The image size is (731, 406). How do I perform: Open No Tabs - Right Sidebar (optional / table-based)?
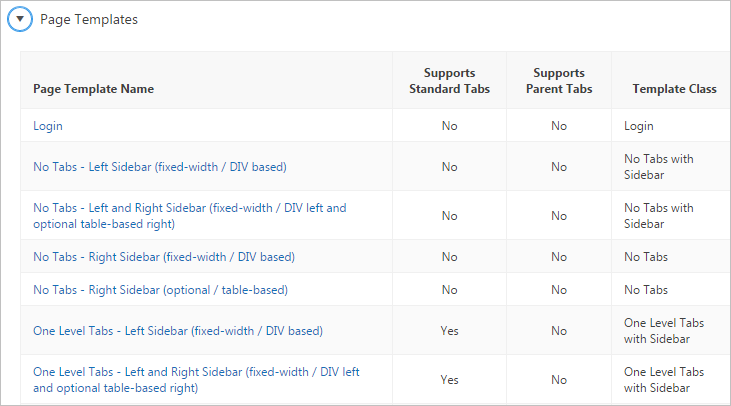click(160, 290)
